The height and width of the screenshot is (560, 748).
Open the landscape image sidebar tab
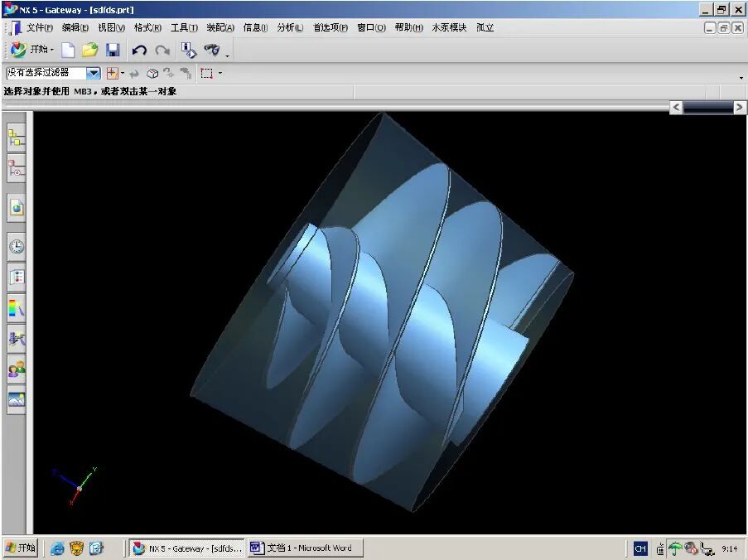pyautogui.click(x=17, y=400)
